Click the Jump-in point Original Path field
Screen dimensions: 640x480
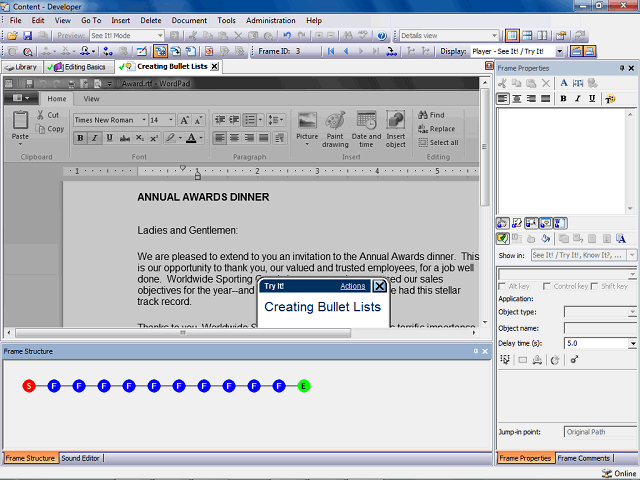coord(600,432)
